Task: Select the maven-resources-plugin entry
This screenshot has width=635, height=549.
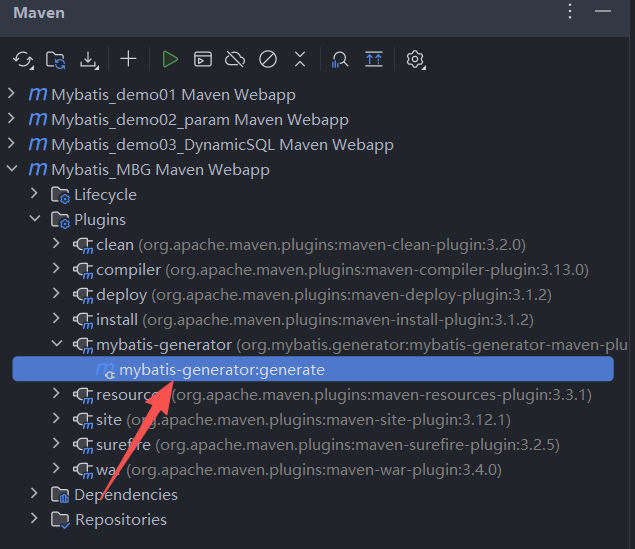Action: coord(344,395)
